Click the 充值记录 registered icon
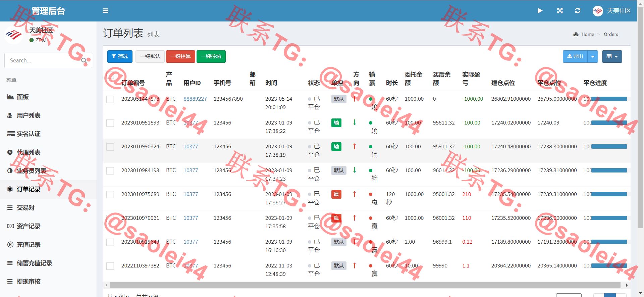 click(x=10, y=245)
